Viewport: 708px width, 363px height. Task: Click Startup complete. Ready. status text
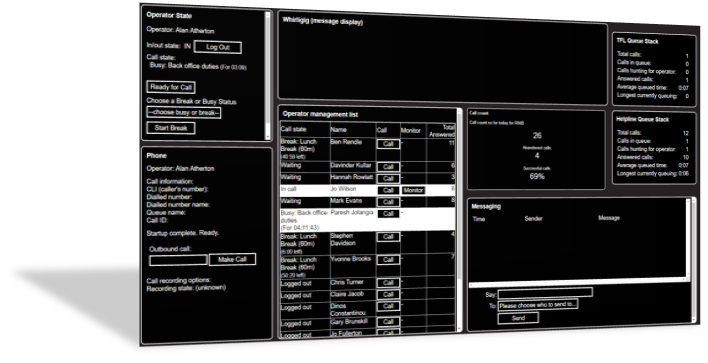coord(182,233)
